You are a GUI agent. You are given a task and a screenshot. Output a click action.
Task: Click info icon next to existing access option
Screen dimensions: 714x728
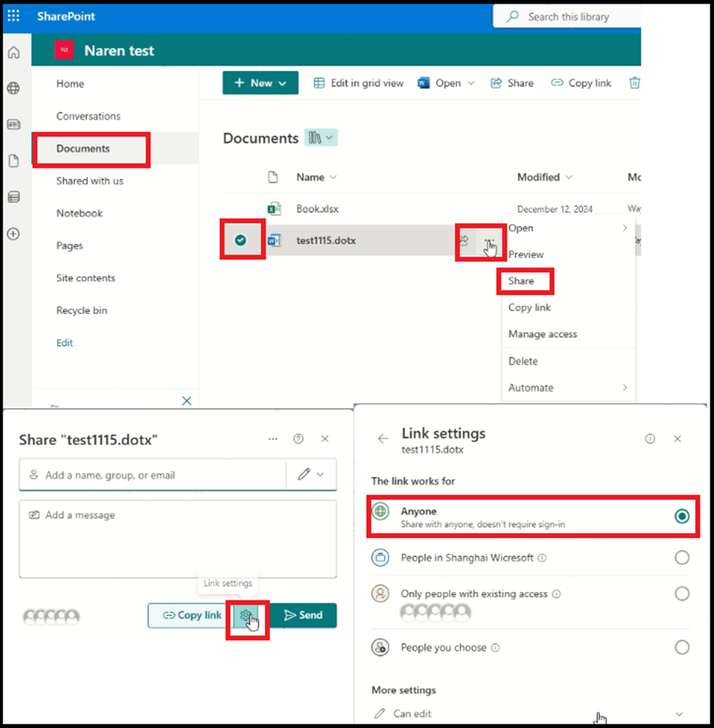click(x=556, y=594)
